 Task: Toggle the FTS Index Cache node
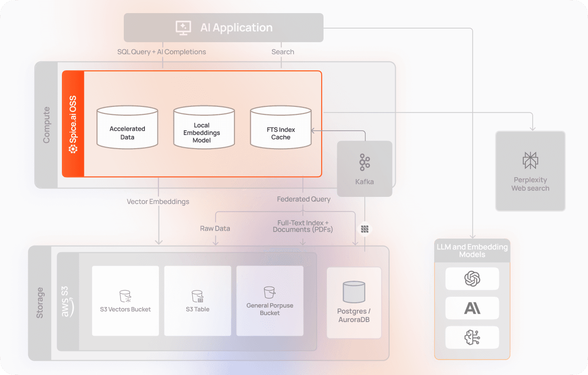coord(280,127)
